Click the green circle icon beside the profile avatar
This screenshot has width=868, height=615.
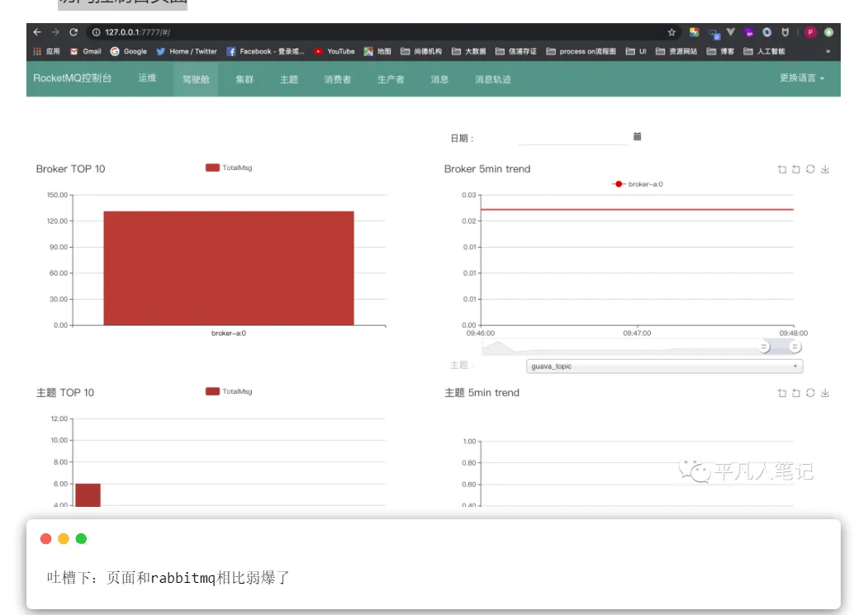point(828,32)
